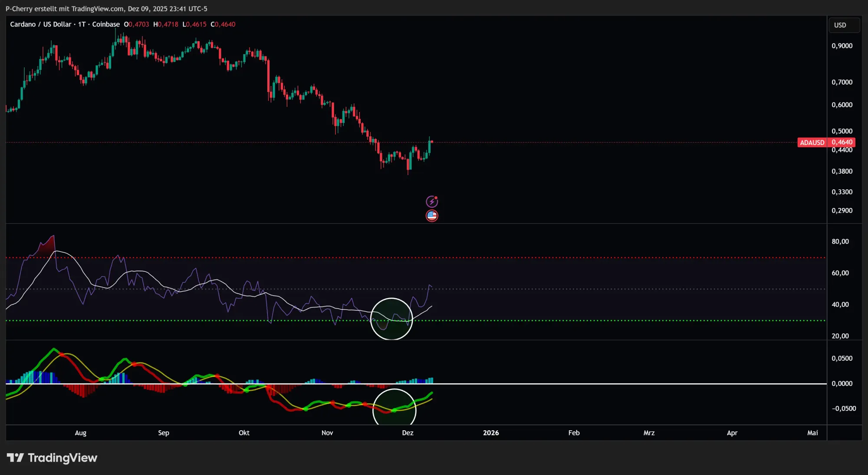Viewport: 868px width, 475px height.
Task: Click the 0,4400 value on the price scale
Action: click(x=842, y=149)
